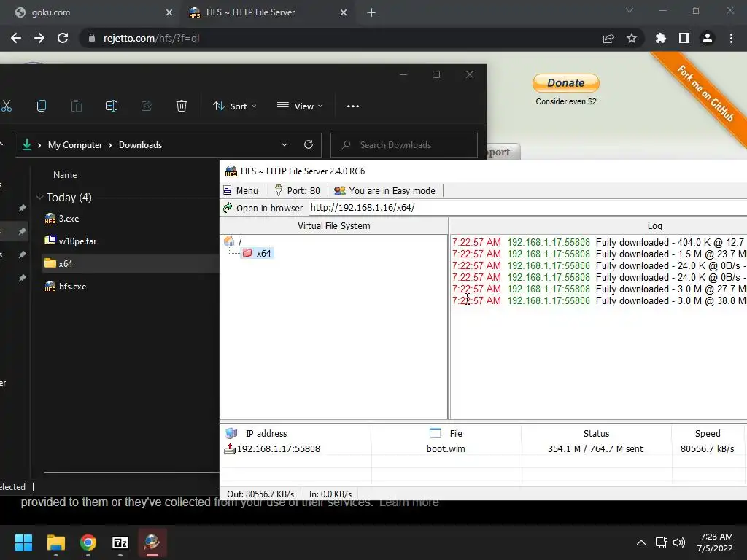Click the browser forward arrow

pos(39,38)
